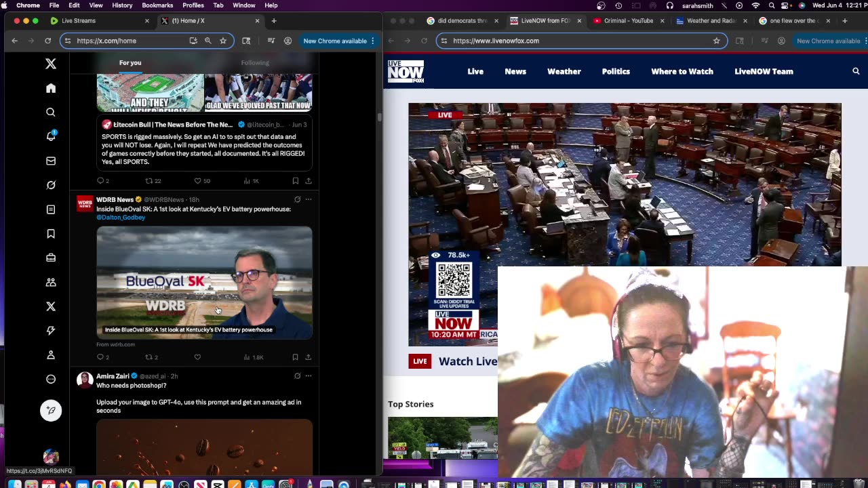Screen dimensions: 868x488
Task: Open Bookmarks icon in X sidebar
Action: 51,234
